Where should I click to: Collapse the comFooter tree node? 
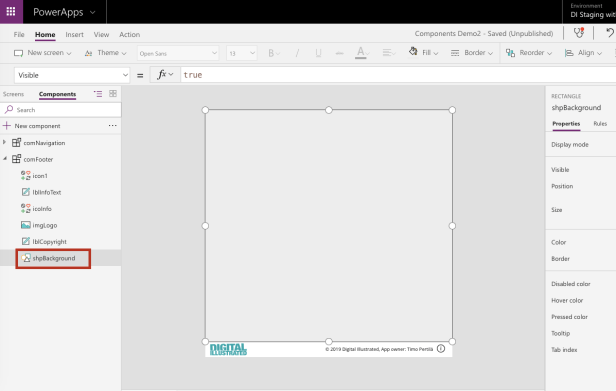[4, 159]
